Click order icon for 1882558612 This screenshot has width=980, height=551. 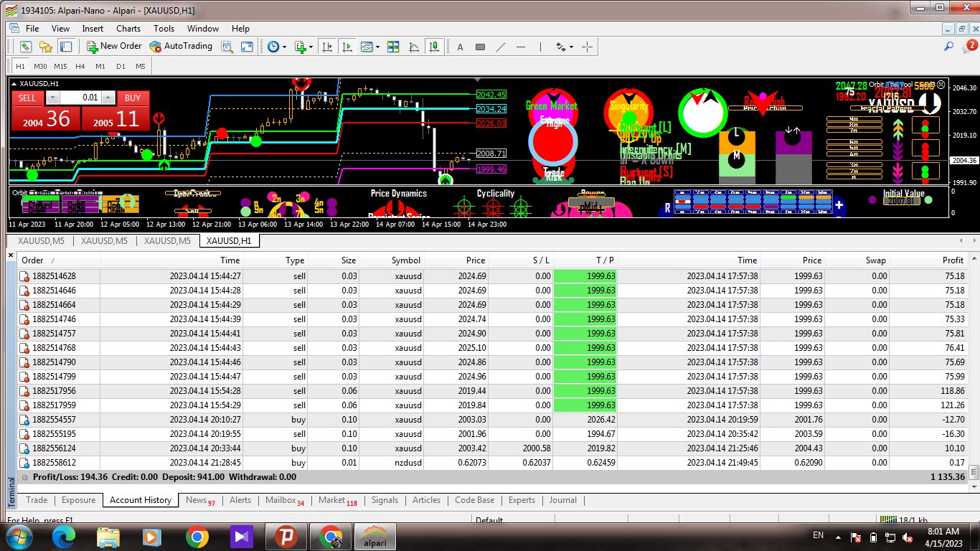(x=24, y=463)
